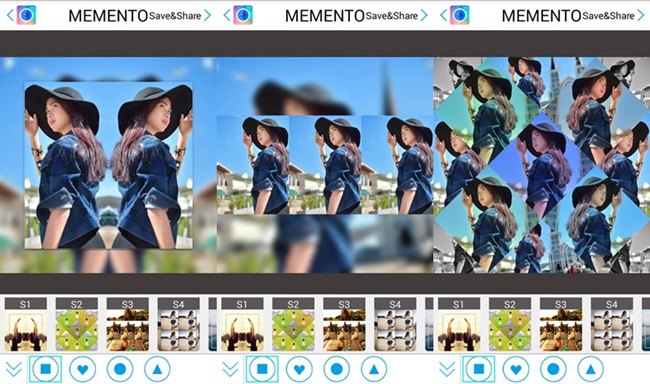Select circle shape on three-strip screen
Viewport: 650px width, 384px height.
pyautogui.click(x=337, y=369)
